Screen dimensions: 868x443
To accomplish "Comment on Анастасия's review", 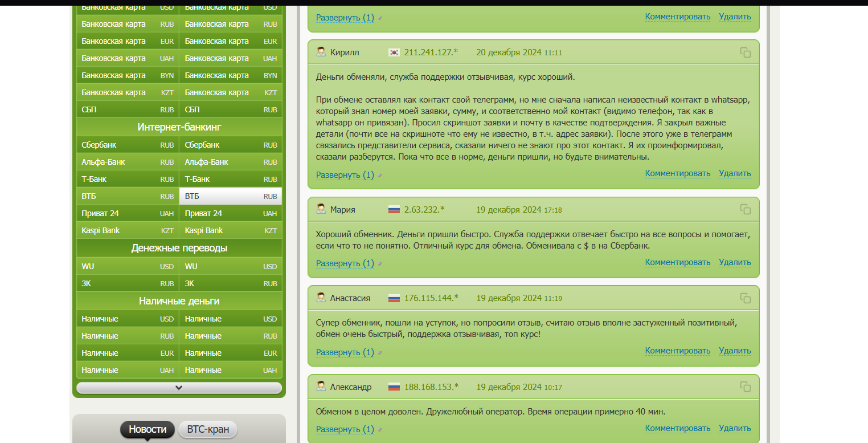I will [x=678, y=351].
